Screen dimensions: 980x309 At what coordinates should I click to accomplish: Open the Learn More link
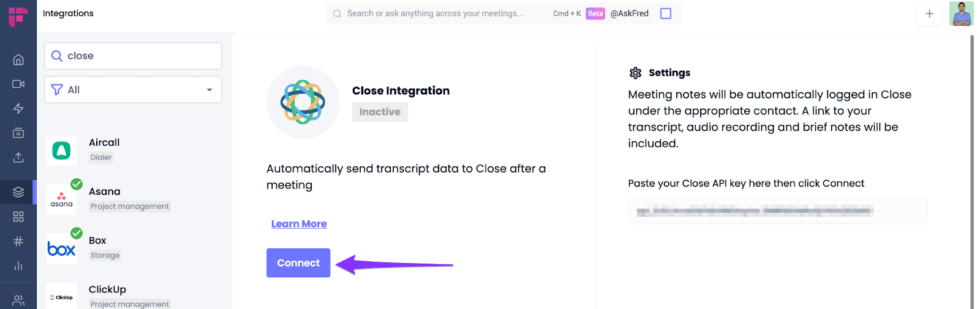coord(299,224)
